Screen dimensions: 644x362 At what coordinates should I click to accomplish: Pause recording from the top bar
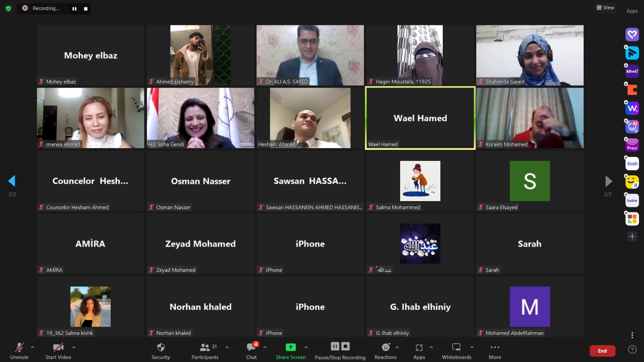point(74,8)
